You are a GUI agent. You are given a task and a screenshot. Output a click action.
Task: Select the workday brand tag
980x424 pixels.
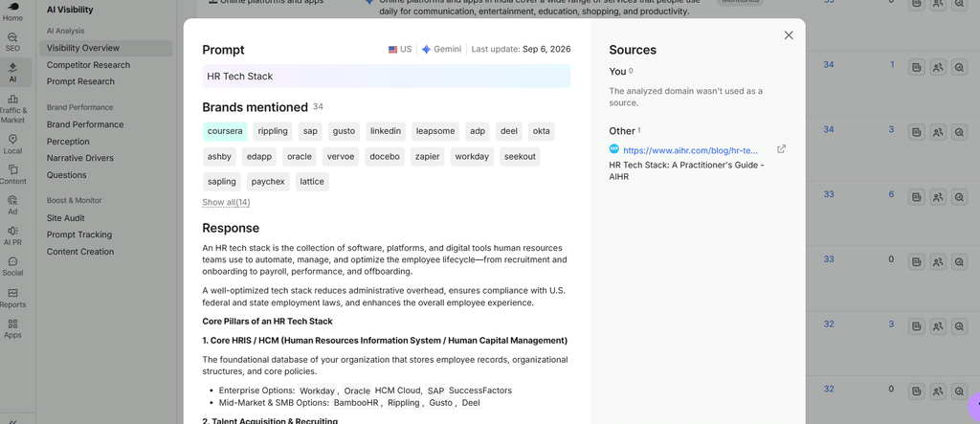[x=472, y=156]
